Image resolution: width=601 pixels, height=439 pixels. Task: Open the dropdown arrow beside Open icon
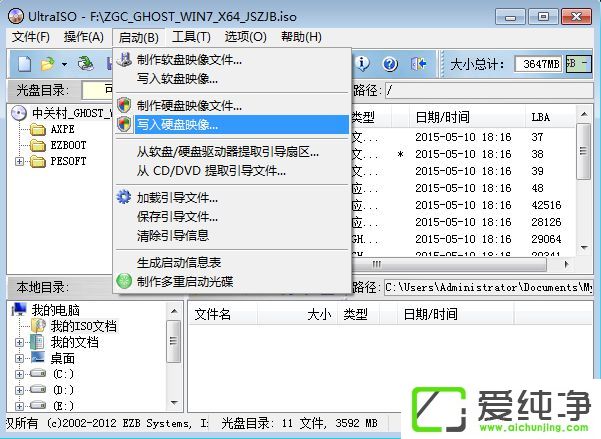click(64, 64)
